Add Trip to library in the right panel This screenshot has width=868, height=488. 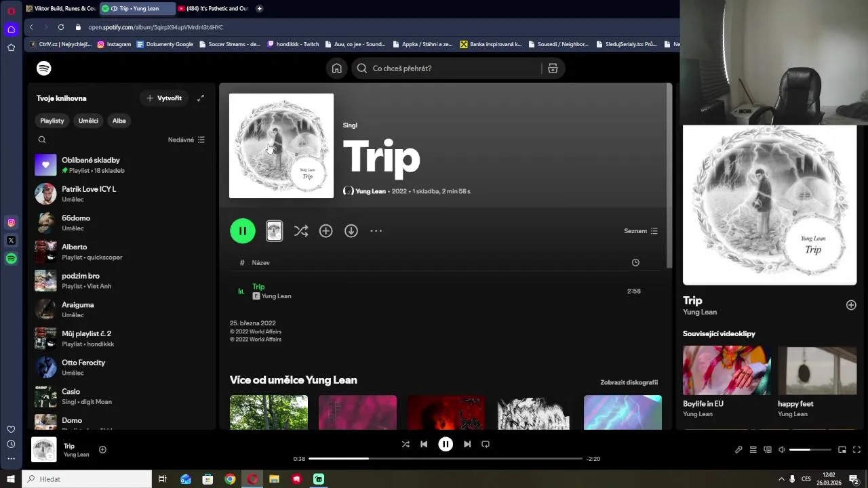coord(851,305)
